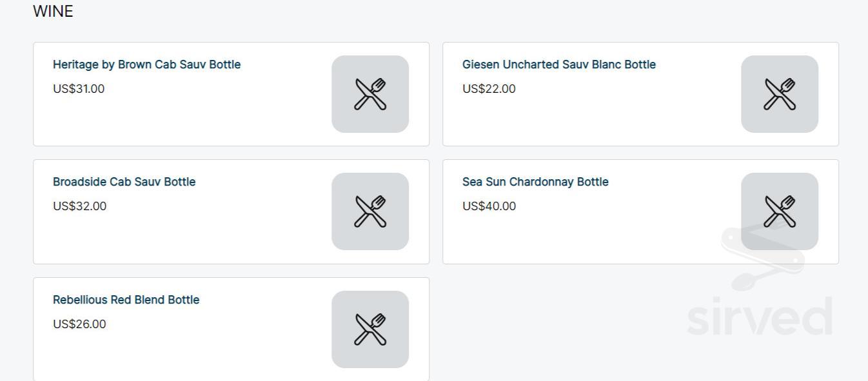Screen dimensions: 868x381
Task: Click the Sirved watermark logo
Action: tap(760, 316)
